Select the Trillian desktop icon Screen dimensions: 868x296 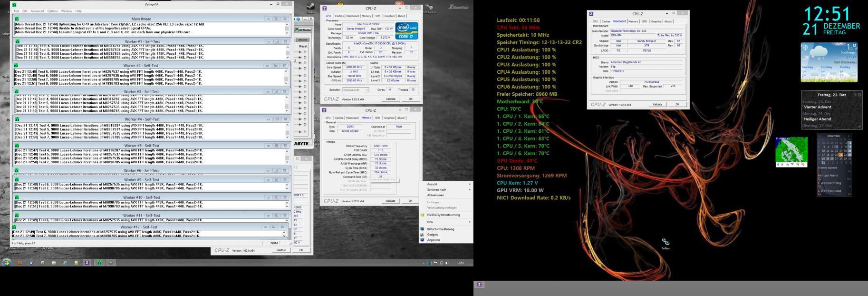pyautogui.click(x=665, y=244)
